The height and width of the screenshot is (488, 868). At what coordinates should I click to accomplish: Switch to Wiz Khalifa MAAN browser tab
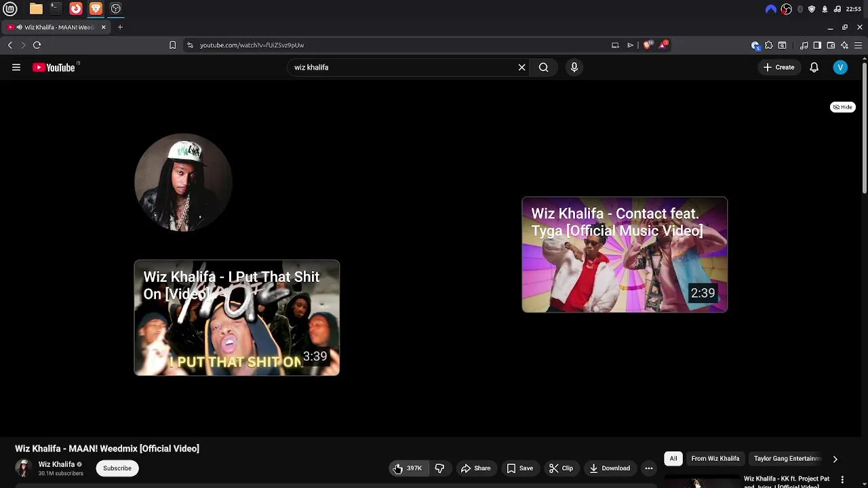[x=56, y=27]
